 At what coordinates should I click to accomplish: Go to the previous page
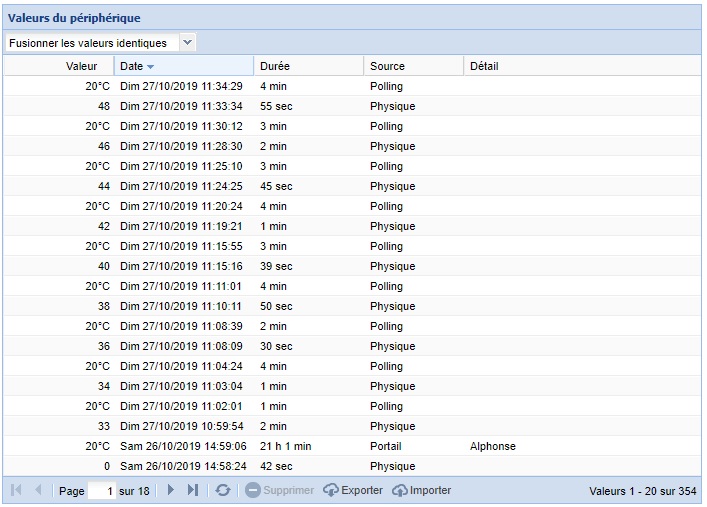pos(38,490)
